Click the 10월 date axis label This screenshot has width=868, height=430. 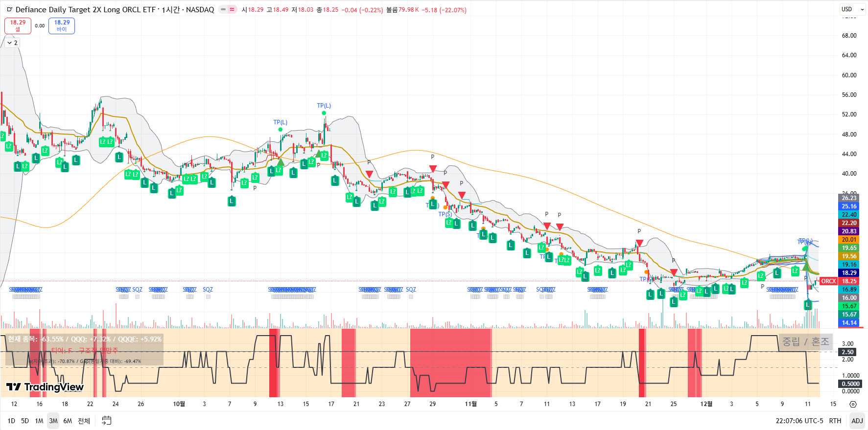point(179,404)
